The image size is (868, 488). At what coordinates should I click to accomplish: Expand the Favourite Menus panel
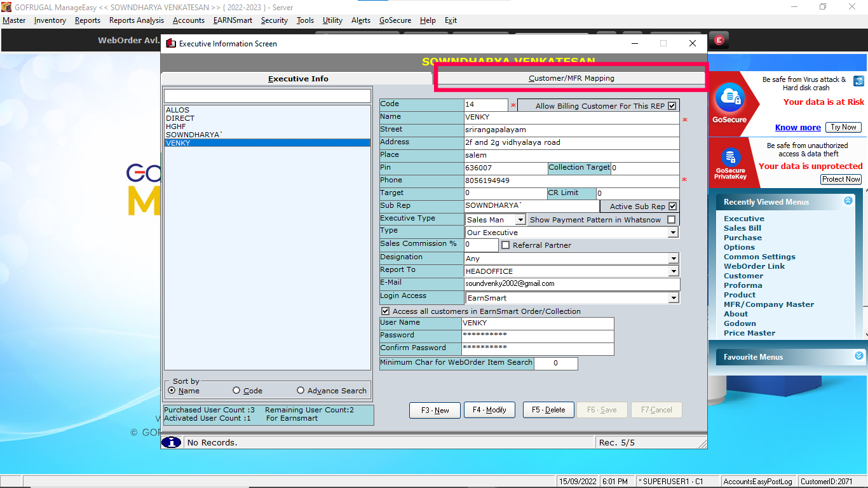point(859,356)
